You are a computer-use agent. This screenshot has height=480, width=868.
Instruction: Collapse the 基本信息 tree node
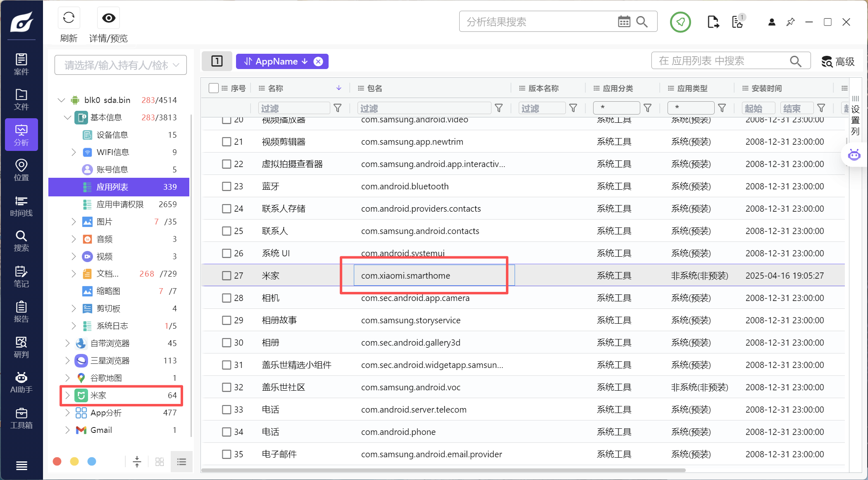[68, 117]
